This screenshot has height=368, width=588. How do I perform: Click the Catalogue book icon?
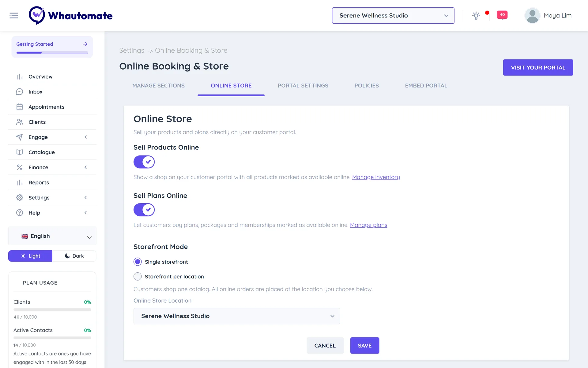point(20,152)
